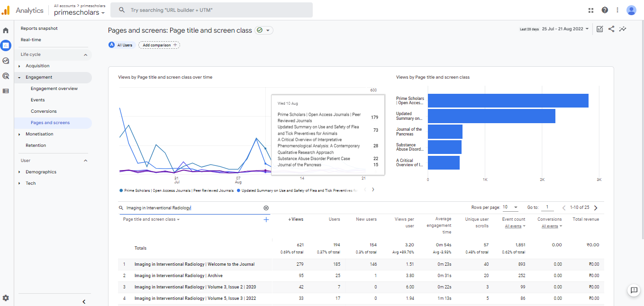Clear the table search filter text

click(266, 208)
